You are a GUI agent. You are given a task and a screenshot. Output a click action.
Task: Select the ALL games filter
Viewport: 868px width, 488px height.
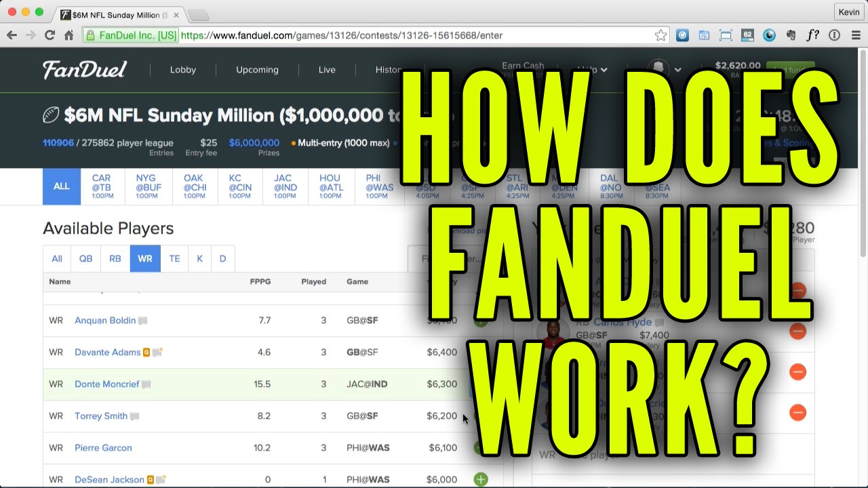(x=62, y=186)
